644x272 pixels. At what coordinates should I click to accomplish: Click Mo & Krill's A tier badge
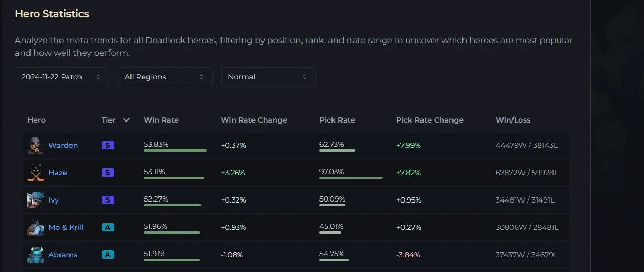107,227
